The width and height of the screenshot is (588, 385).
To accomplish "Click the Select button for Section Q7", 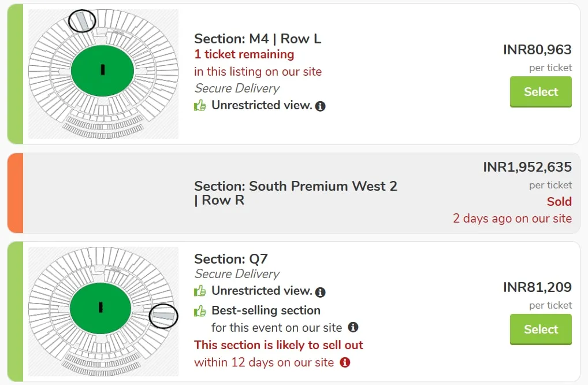I will tap(541, 330).
